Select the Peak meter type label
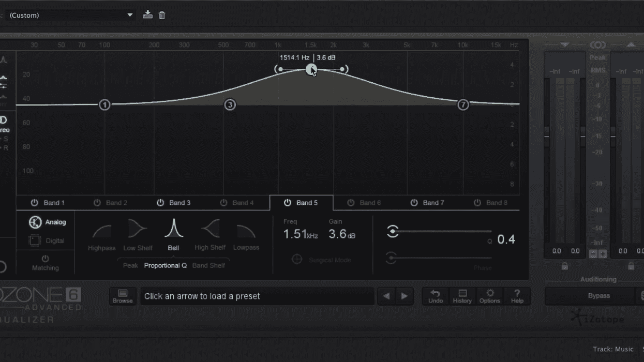 tap(598, 58)
